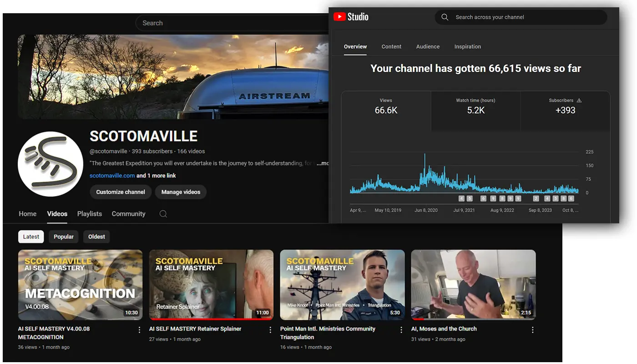The width and height of the screenshot is (637, 364).
Task: Click the warning triangle beside Subscribers
Action: pos(579,101)
